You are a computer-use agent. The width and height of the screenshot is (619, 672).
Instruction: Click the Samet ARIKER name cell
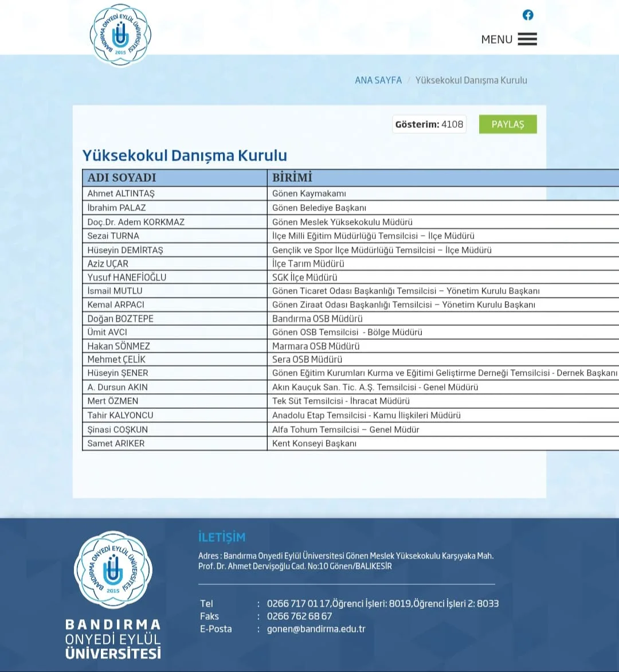pos(116,443)
